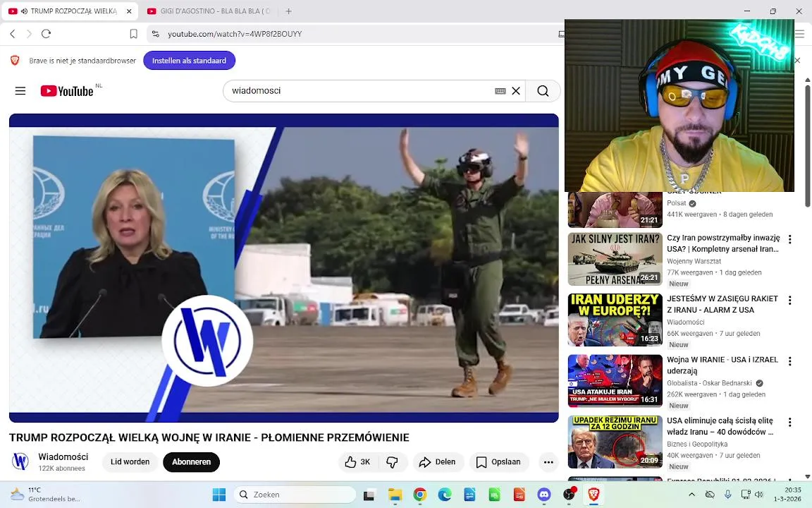Screen dimensions: 812x508
Task: Go back with browser back arrow
Action: click(13, 34)
